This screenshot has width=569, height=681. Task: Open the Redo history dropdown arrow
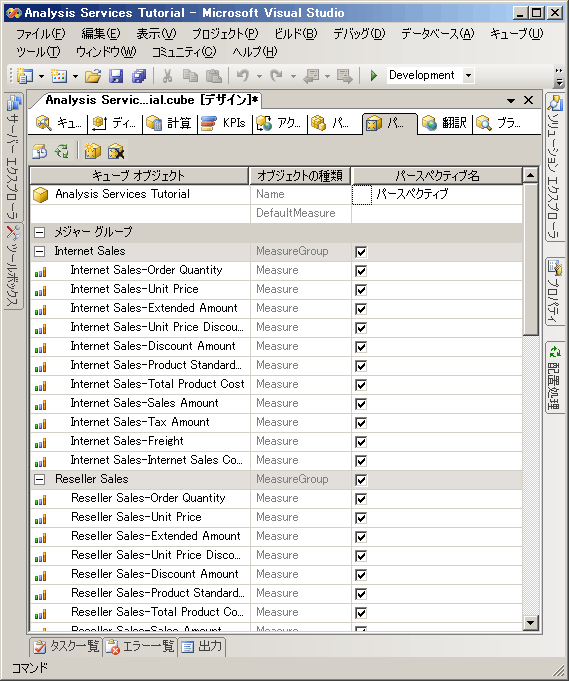[293, 76]
